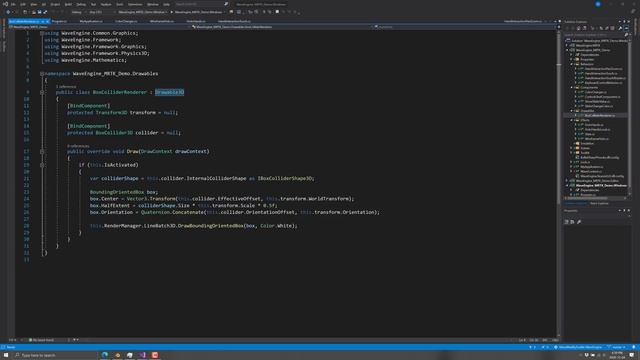The width and height of the screenshot is (640, 360).
Task: Open the editor type navigation dropdown
Action: tap(282, 27)
